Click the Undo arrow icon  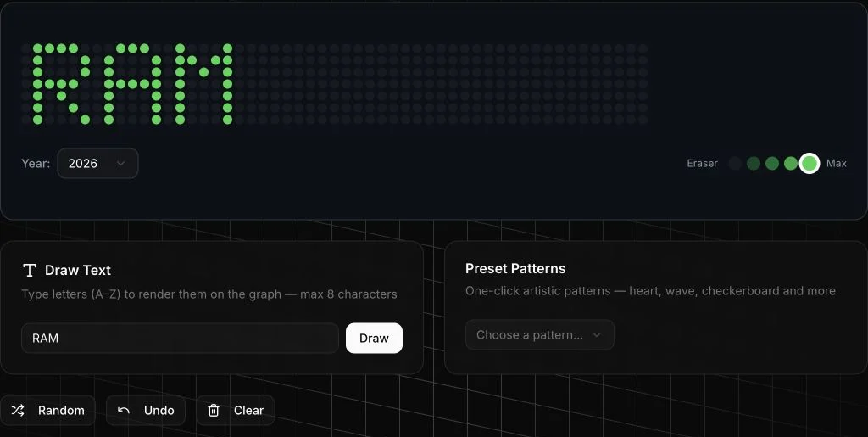[124, 411]
